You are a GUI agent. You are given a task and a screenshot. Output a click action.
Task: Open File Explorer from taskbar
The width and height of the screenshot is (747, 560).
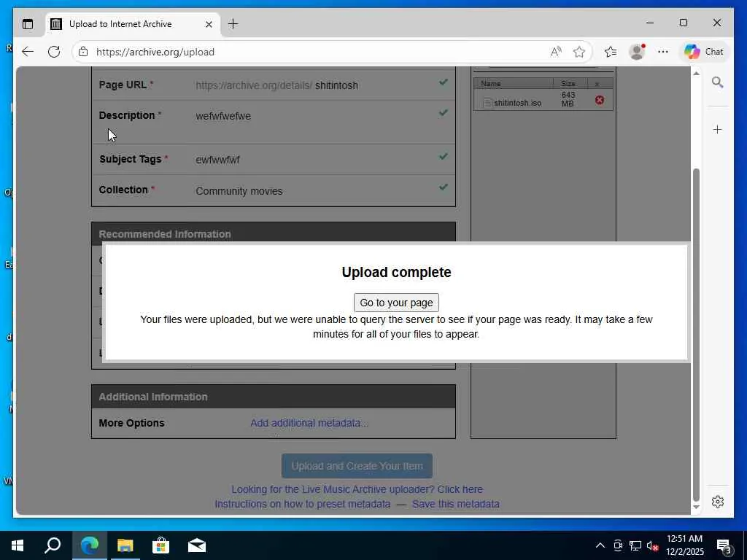[x=125, y=545]
